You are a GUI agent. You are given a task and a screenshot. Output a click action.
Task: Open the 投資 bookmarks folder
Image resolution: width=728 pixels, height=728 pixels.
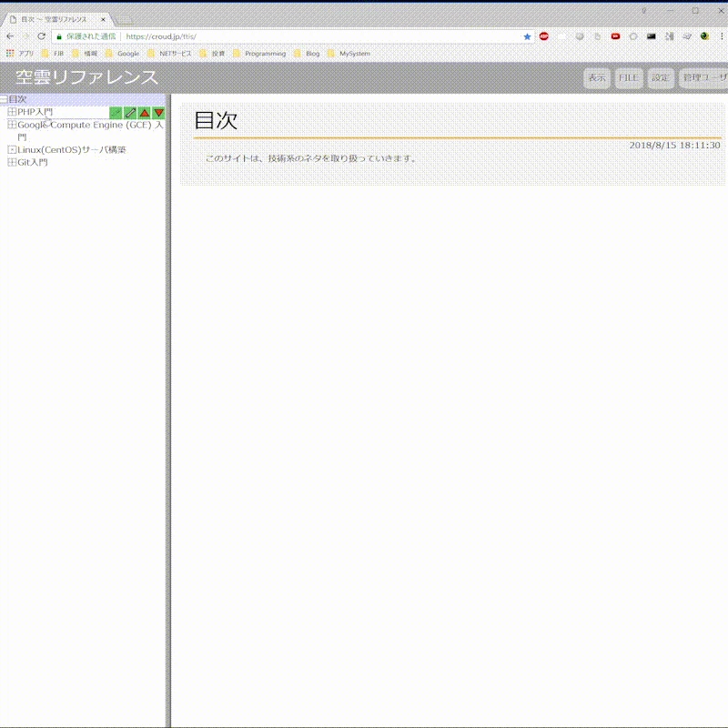click(212, 54)
